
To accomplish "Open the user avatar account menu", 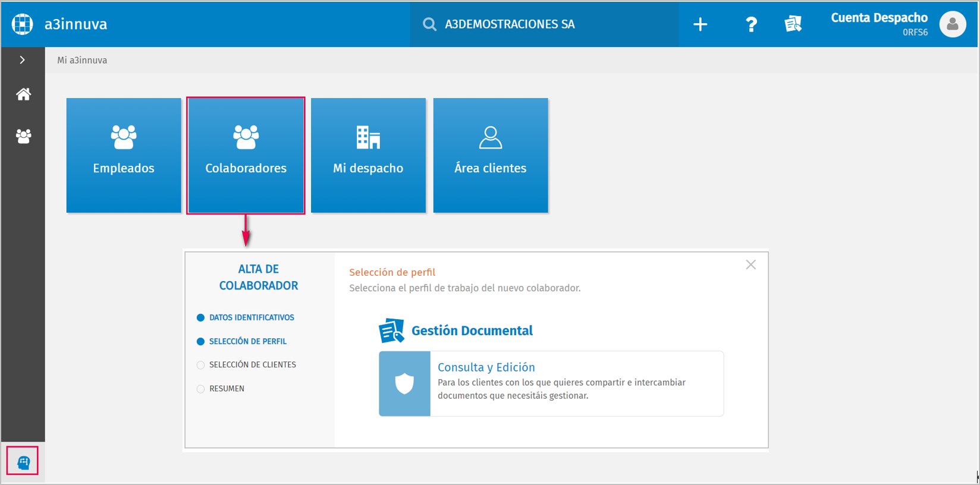I will [952, 24].
